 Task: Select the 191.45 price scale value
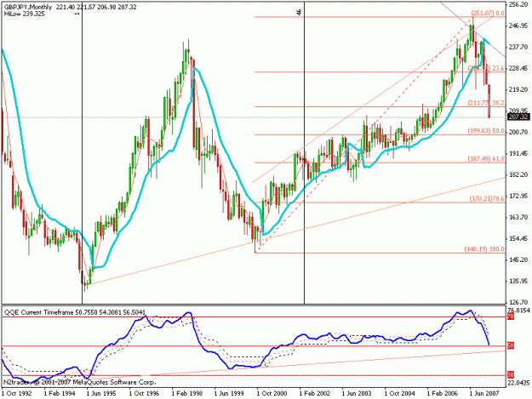point(518,153)
